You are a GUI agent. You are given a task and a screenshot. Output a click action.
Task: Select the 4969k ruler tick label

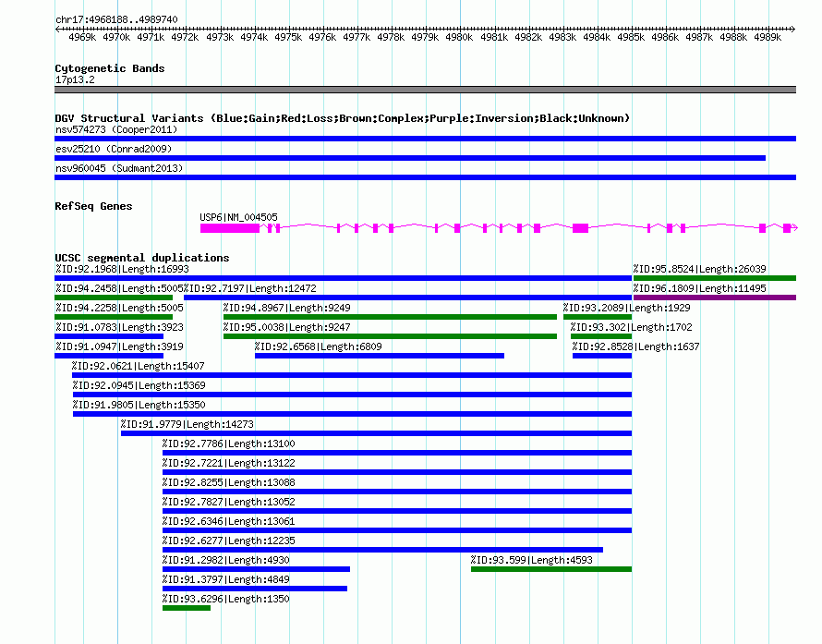pyautogui.click(x=82, y=37)
